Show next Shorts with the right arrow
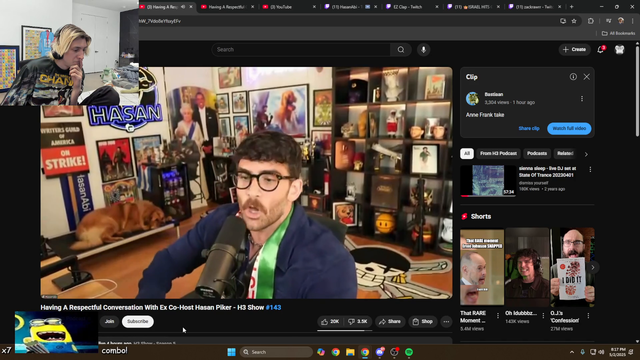Screen dimensions: 640x360 [x=593, y=267]
